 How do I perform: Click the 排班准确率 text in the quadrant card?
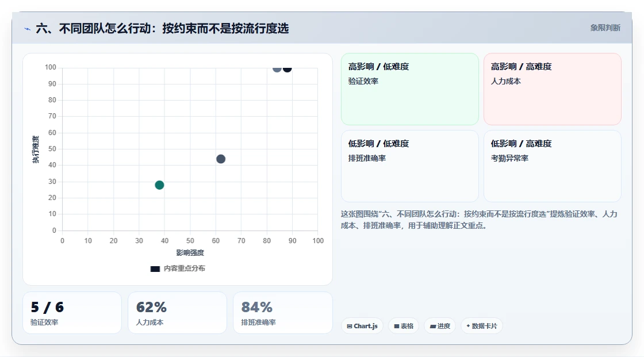coord(367,158)
